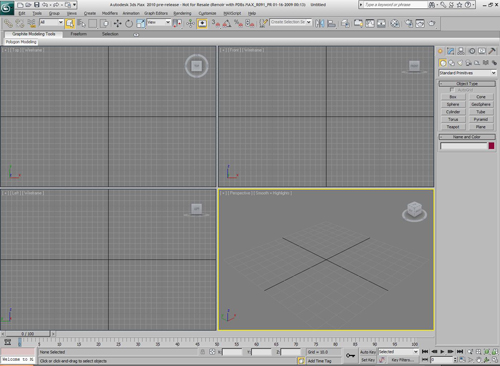The height and width of the screenshot is (366, 500).
Task: Open the Modifiers menu
Action: [110, 13]
